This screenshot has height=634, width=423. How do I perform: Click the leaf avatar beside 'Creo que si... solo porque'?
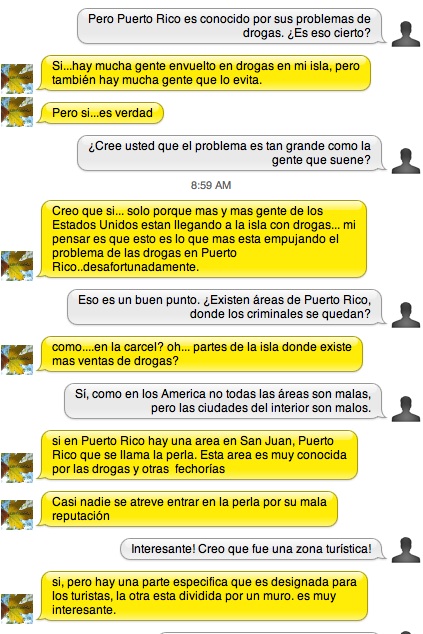point(17,266)
